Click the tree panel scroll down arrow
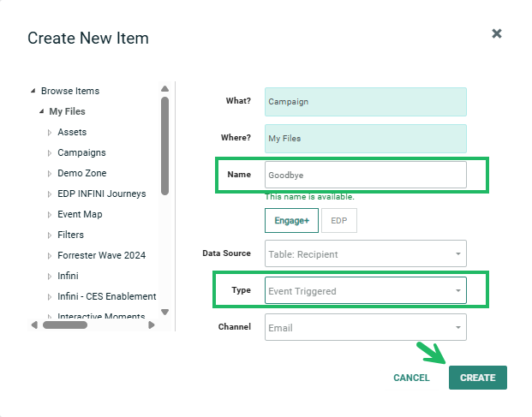Image resolution: width=532 pixels, height=417 pixels. tap(164, 313)
